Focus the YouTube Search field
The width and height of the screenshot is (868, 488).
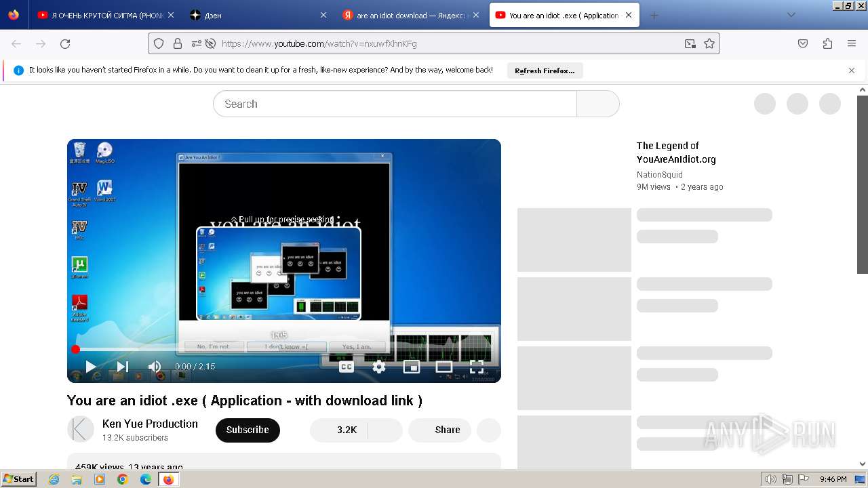pos(395,104)
